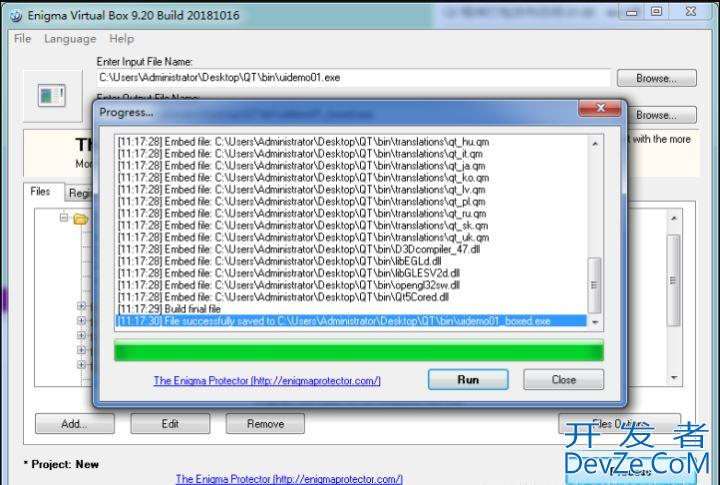Click the main window file list scroll-up arrow
The height and width of the screenshot is (485, 720).
tap(674, 218)
